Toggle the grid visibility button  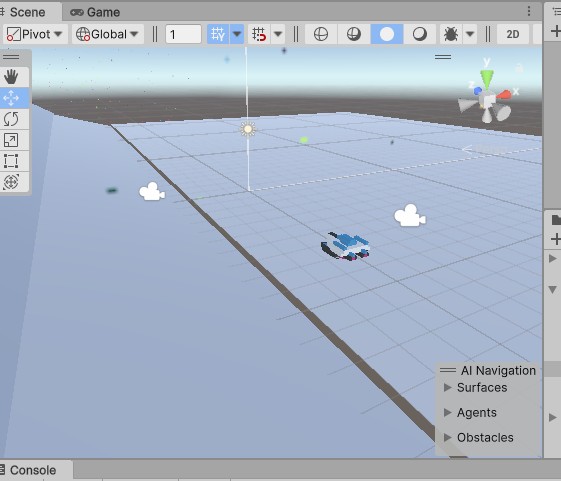click(x=218, y=34)
